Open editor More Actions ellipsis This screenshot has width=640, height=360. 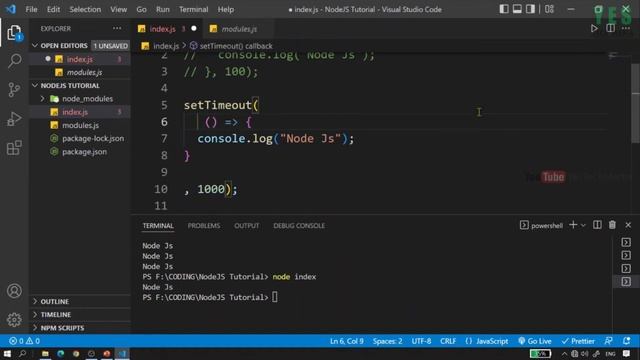pyautogui.click(x=626, y=29)
